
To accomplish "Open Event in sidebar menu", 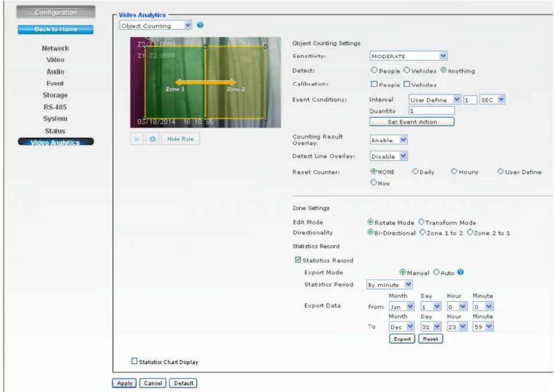I will (56, 83).
